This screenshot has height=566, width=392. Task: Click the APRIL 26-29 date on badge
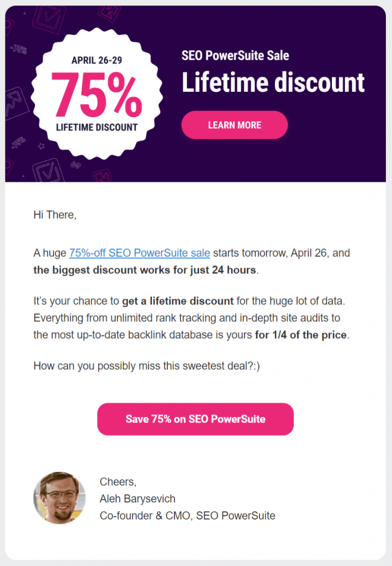tap(97, 60)
